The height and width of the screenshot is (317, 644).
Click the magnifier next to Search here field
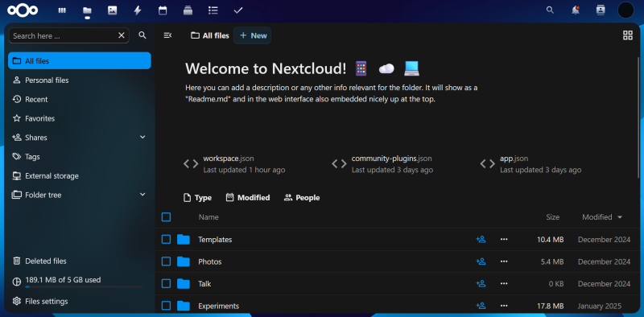(x=142, y=35)
